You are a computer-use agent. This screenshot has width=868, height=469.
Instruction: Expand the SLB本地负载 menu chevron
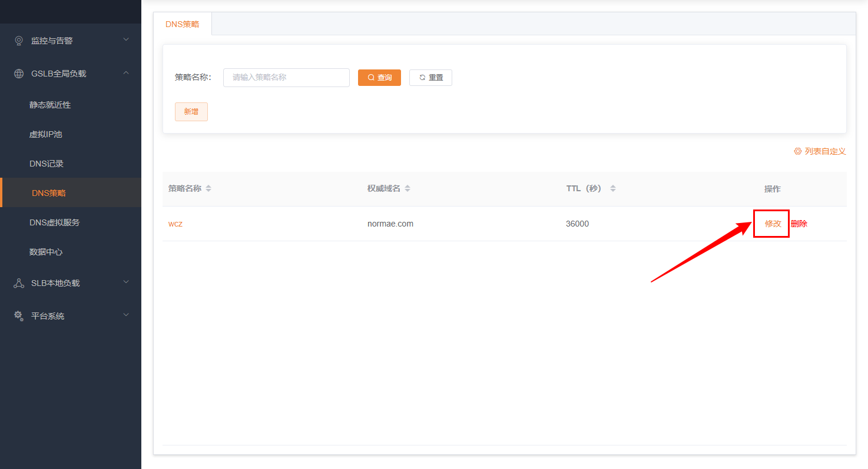125,282
